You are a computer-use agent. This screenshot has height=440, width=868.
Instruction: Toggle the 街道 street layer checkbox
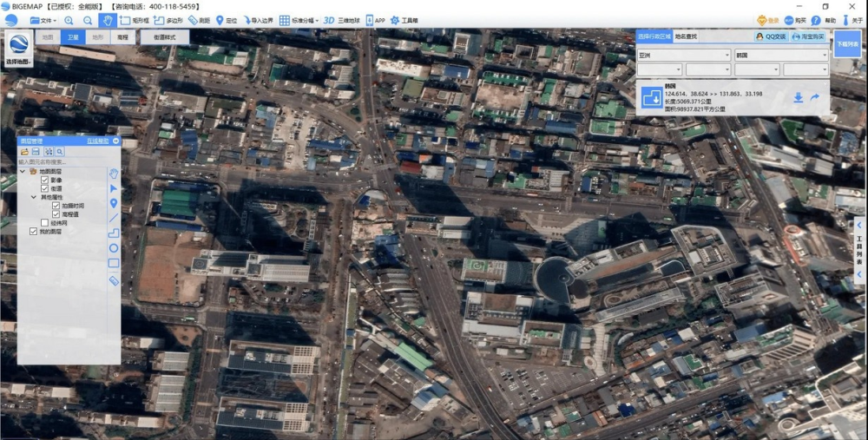(45, 188)
